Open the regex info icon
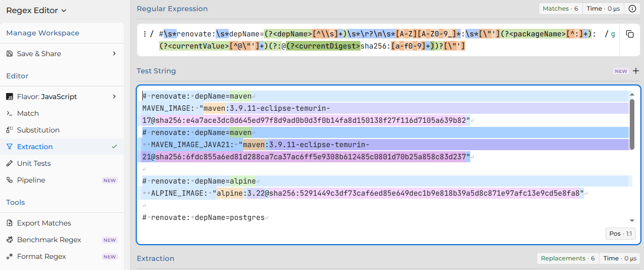Screen dimensions: 644x270 point(632,9)
